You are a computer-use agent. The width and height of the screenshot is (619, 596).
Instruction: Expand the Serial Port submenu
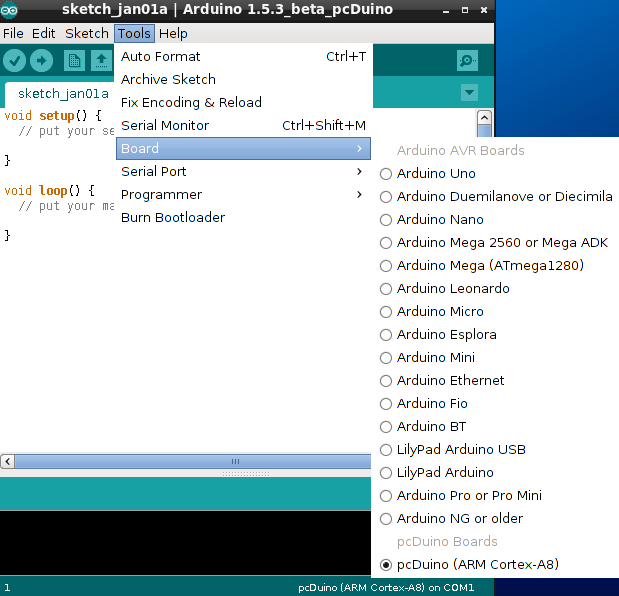pos(243,172)
